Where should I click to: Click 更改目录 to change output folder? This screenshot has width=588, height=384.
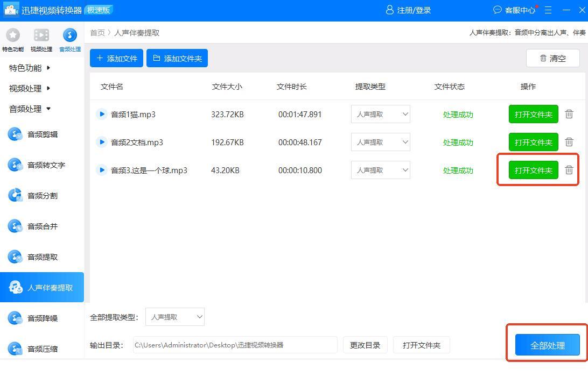tap(365, 345)
